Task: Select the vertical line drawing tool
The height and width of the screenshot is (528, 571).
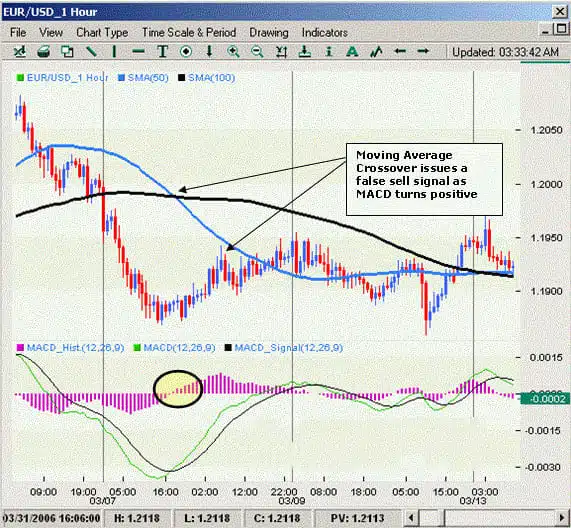Action: tap(114, 51)
